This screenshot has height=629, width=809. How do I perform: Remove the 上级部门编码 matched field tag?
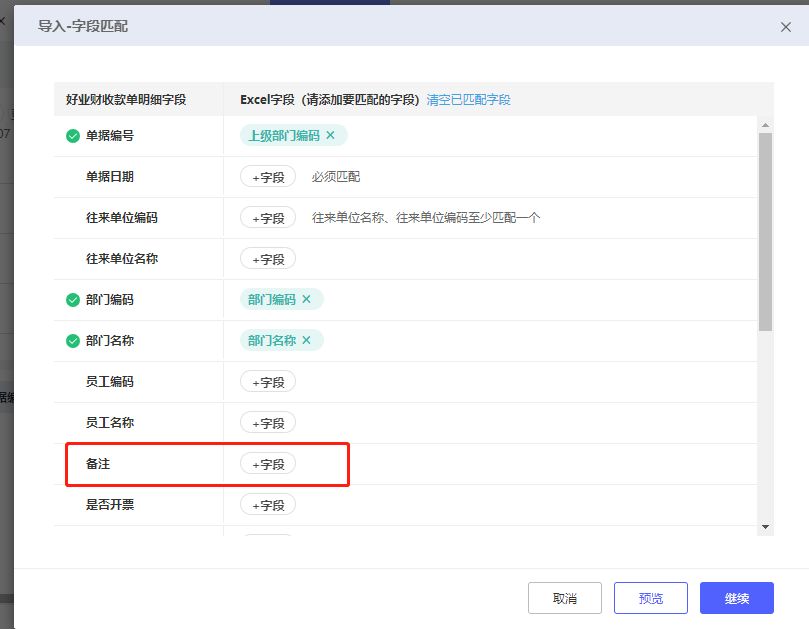[x=331, y=135]
